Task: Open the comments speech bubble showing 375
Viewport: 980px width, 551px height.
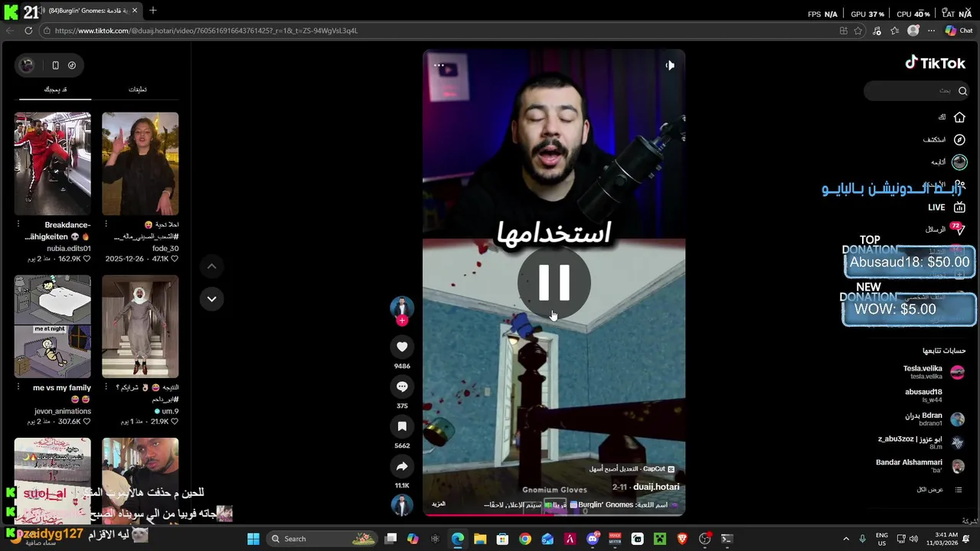Action: pos(402,386)
